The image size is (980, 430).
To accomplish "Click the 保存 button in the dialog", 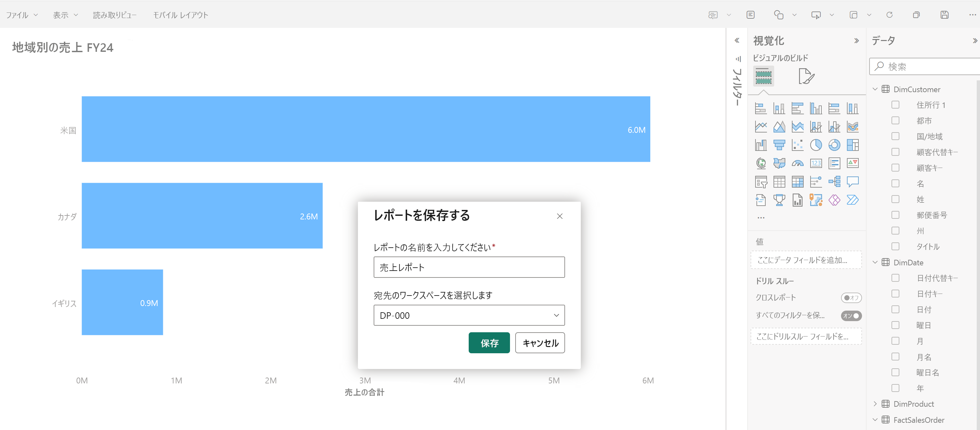I will (489, 343).
